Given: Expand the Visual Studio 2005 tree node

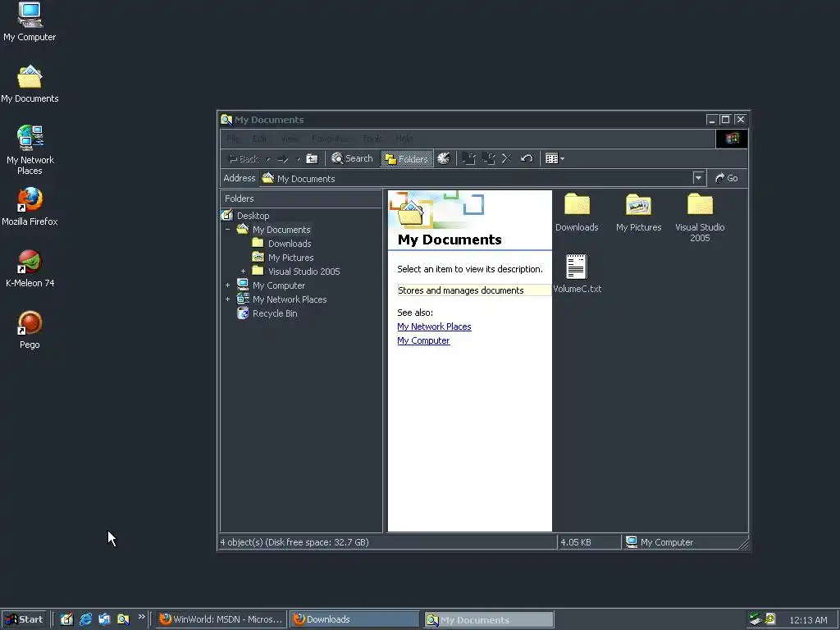Looking at the screenshot, I should tap(243, 271).
